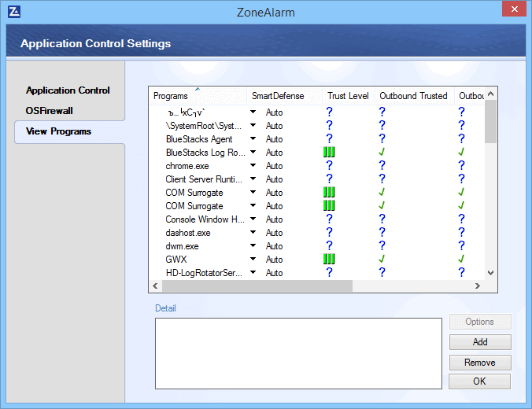Viewport: 532px width, 409px height.
Task: Select the chrome.exe program row
Action: point(317,165)
